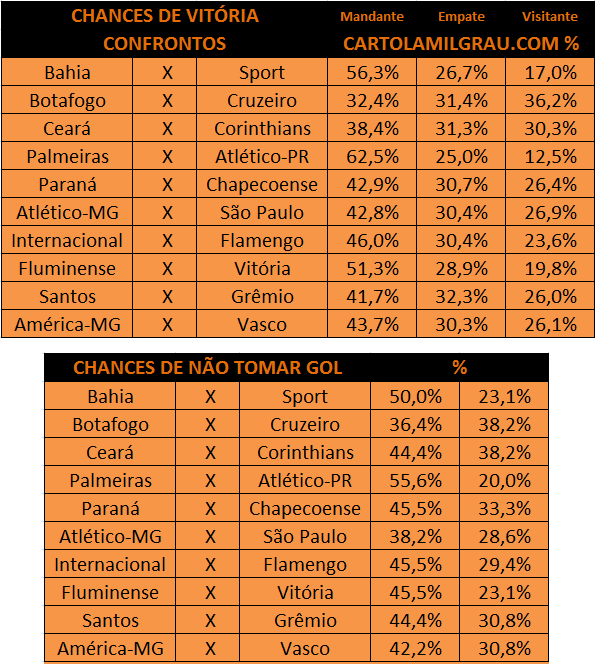
Task: Click Bahia's 56,3% home win cell
Action: [372, 72]
